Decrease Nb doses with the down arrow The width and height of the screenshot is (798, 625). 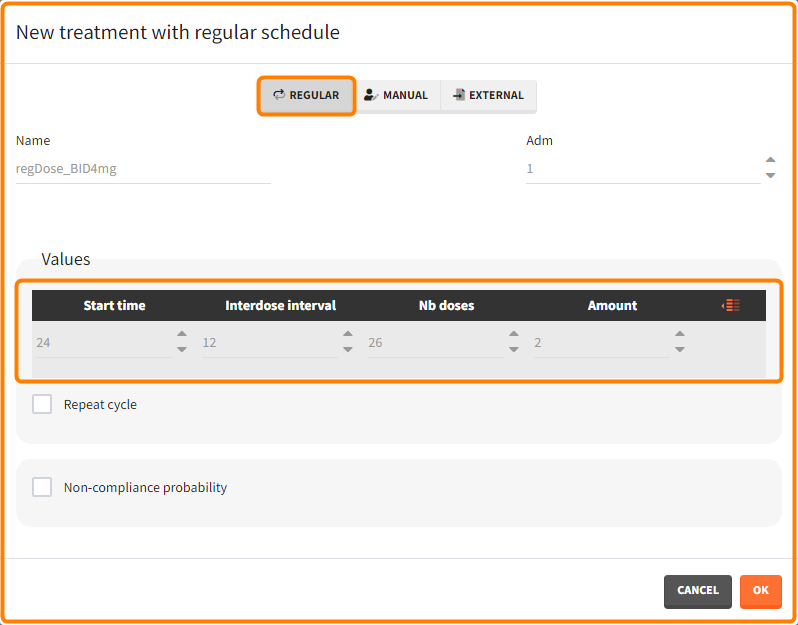click(513, 349)
